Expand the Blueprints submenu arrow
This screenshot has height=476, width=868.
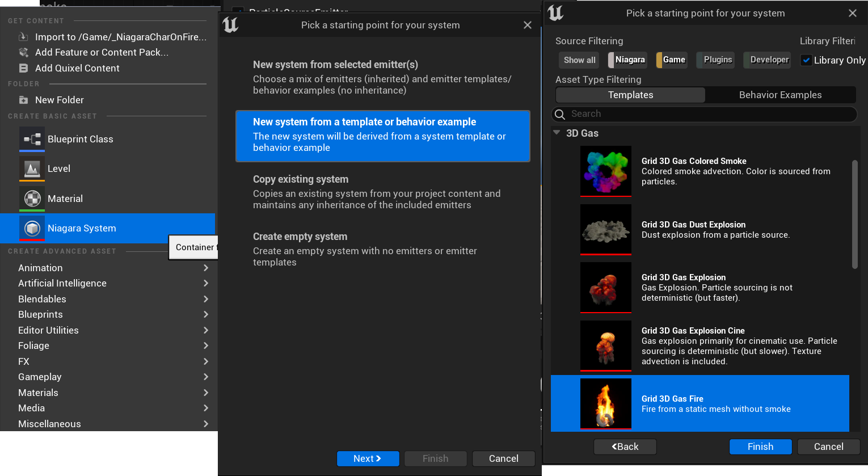point(206,314)
